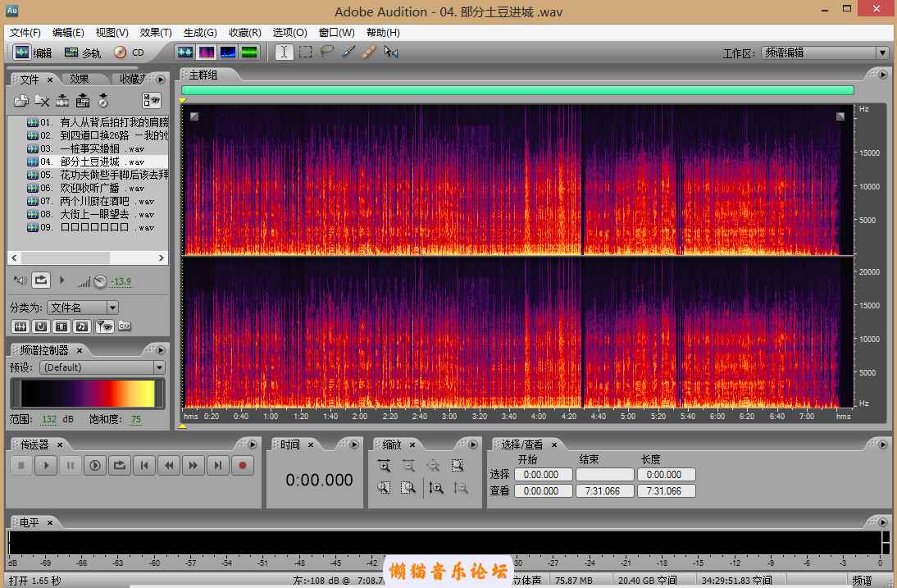This screenshot has height=588, width=897.
Task: Open the CD view
Action: (129, 52)
